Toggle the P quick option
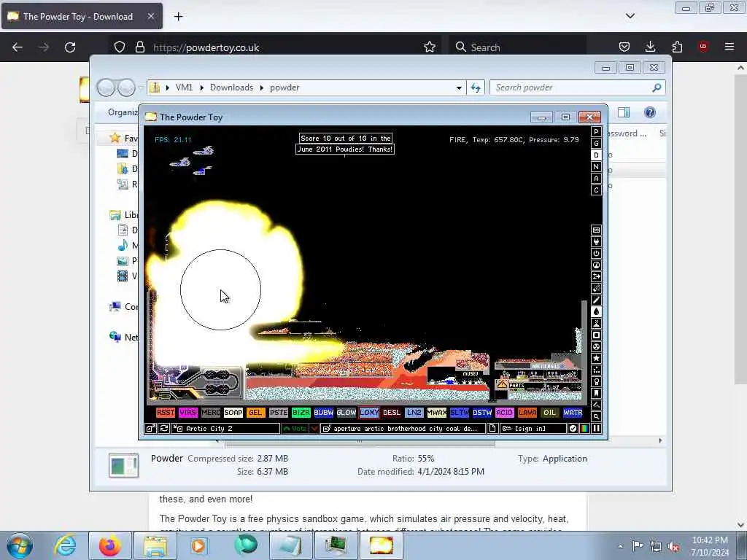The height and width of the screenshot is (560, 747). 596,132
